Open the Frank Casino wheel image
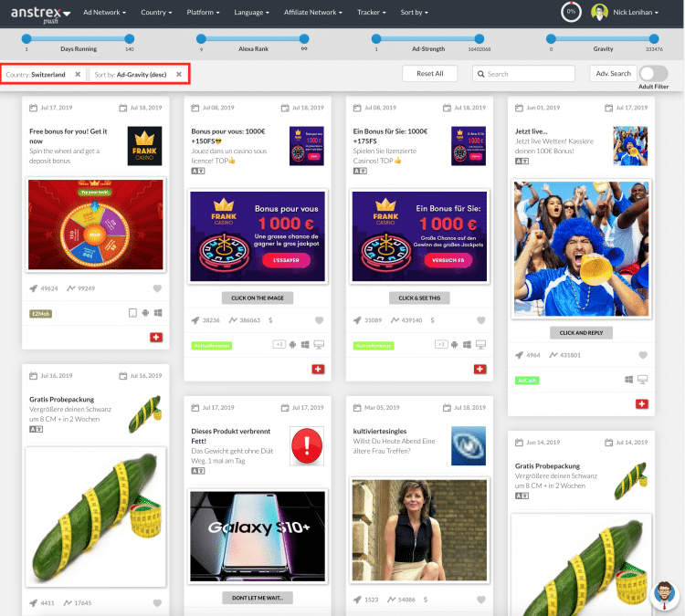The height and width of the screenshot is (616, 685). click(x=96, y=224)
